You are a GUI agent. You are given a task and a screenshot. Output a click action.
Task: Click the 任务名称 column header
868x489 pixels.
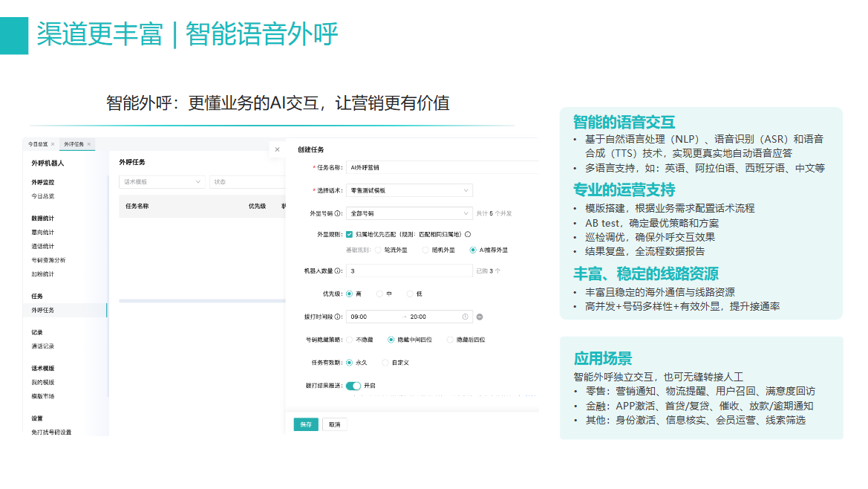[x=137, y=206]
